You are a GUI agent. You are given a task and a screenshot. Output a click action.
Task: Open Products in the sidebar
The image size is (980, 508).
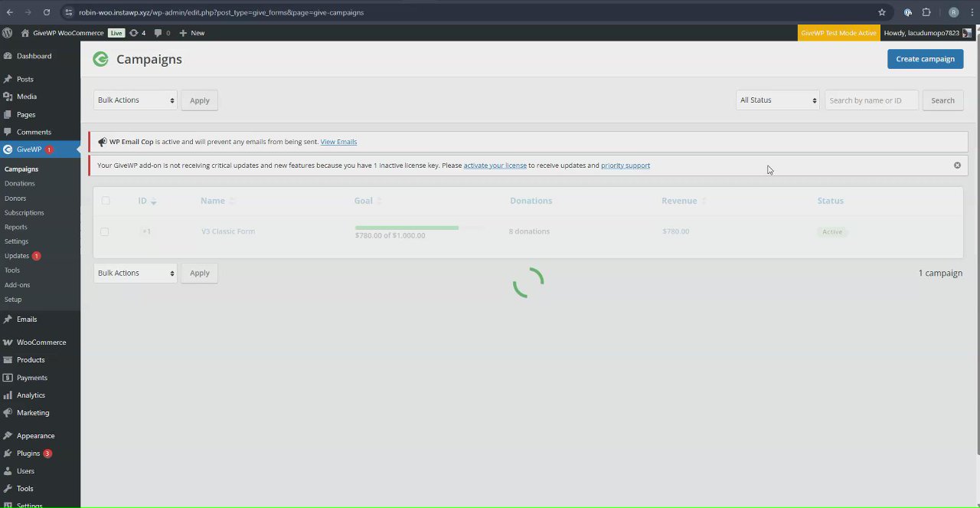(31, 359)
